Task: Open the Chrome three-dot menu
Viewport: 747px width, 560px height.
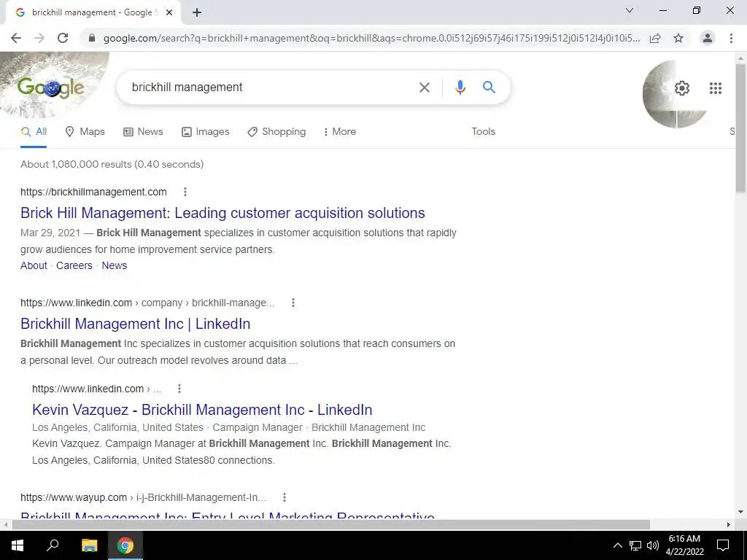Action: click(731, 38)
